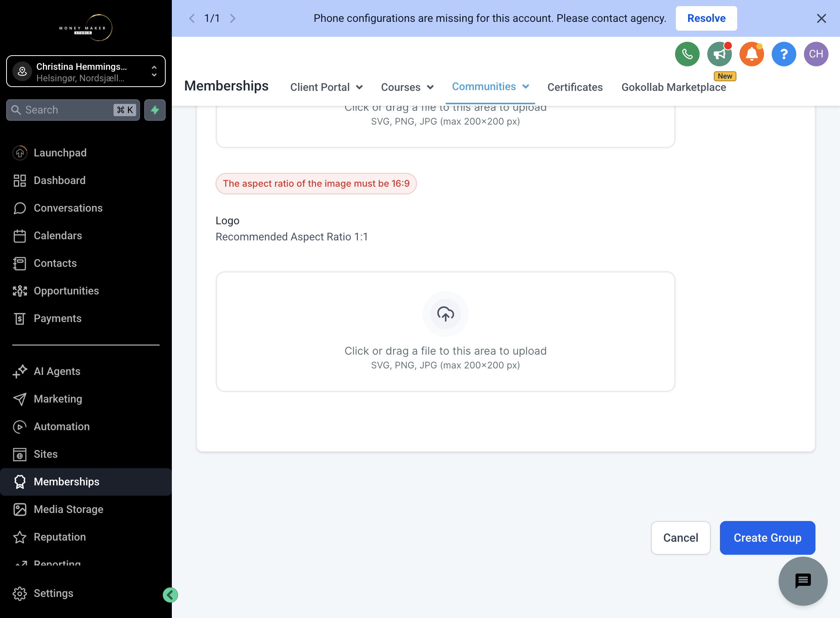The image size is (840, 618).
Task: Open Reputation in the sidebar
Action: 86,537
